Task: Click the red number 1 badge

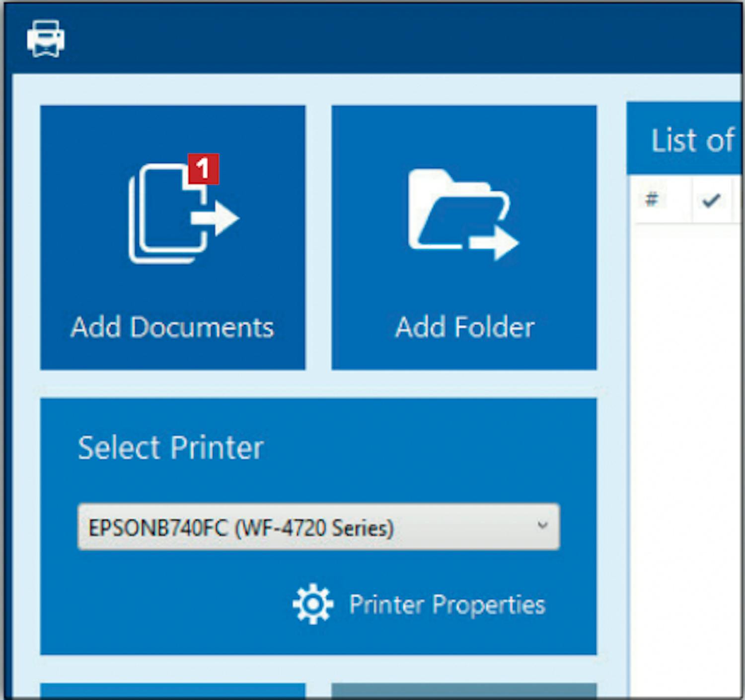Action: pyautogui.click(x=203, y=169)
